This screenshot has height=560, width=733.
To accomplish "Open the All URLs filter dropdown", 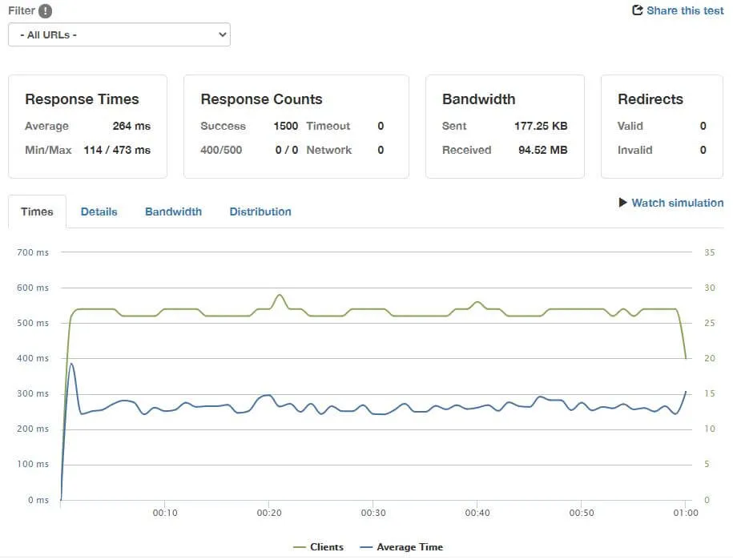I will point(119,34).
